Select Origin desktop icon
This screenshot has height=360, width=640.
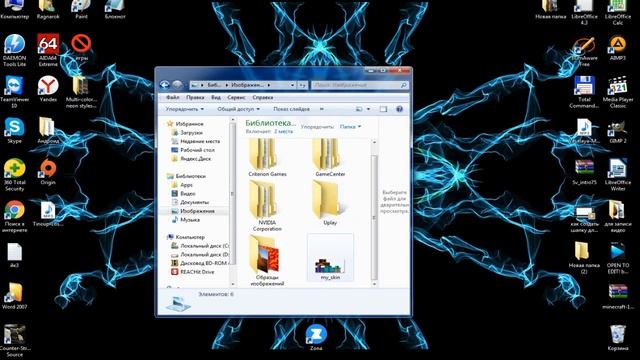pyautogui.click(x=48, y=172)
